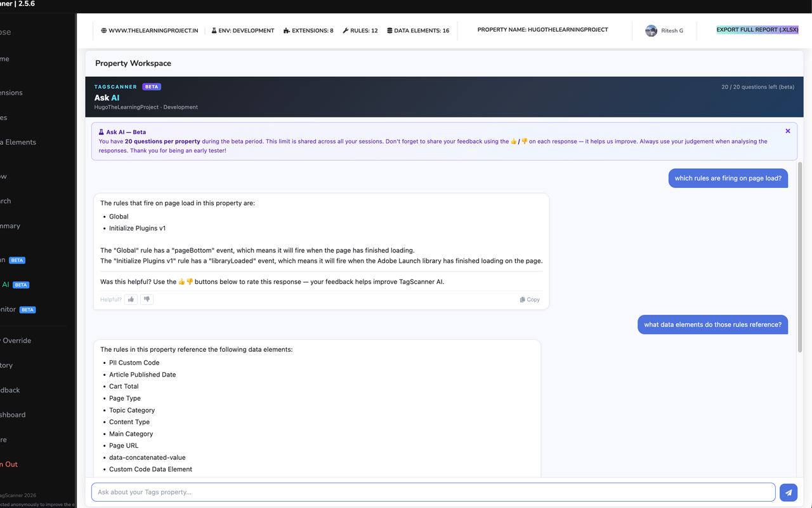Click the 'Property Workspace' heading

(133, 63)
